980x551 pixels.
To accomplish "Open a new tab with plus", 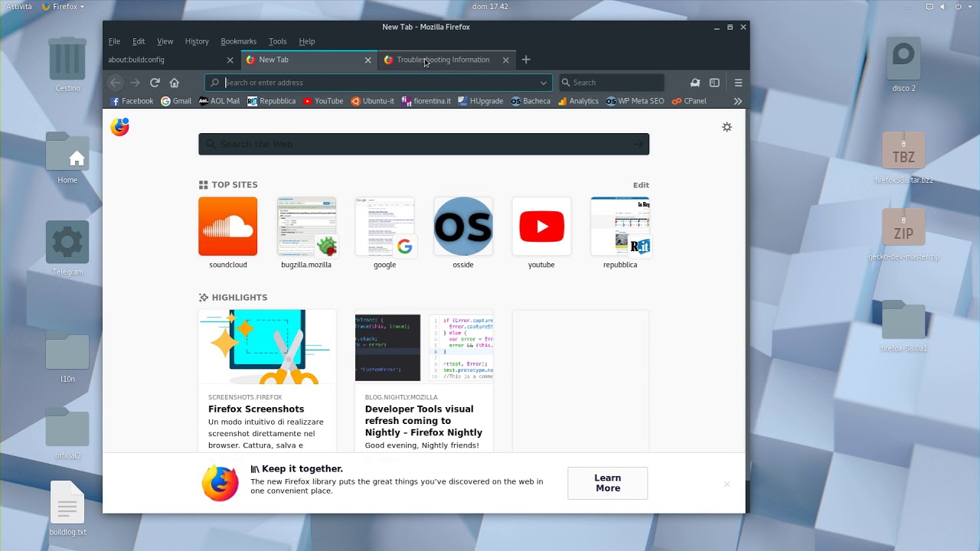I will 526,60.
